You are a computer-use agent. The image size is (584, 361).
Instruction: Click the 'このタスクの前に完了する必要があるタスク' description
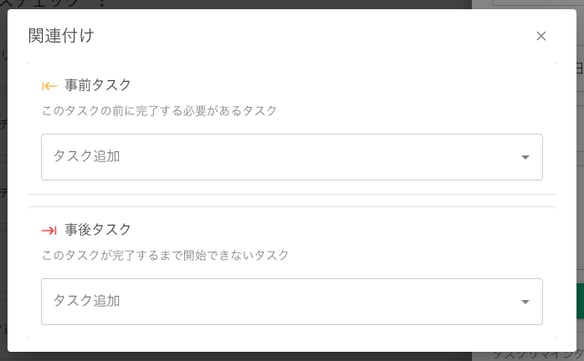click(159, 111)
